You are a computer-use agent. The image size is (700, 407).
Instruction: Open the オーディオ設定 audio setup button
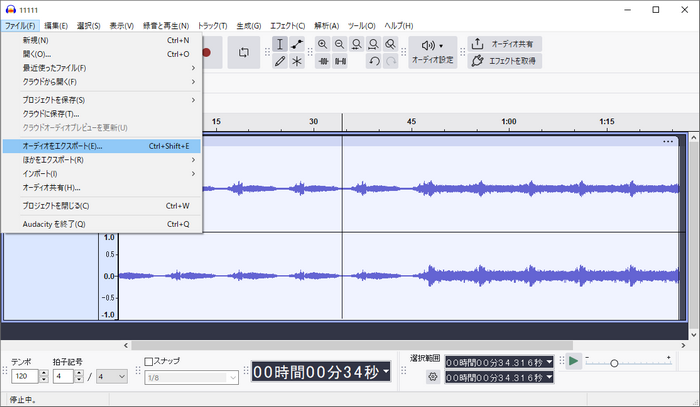tap(433, 52)
